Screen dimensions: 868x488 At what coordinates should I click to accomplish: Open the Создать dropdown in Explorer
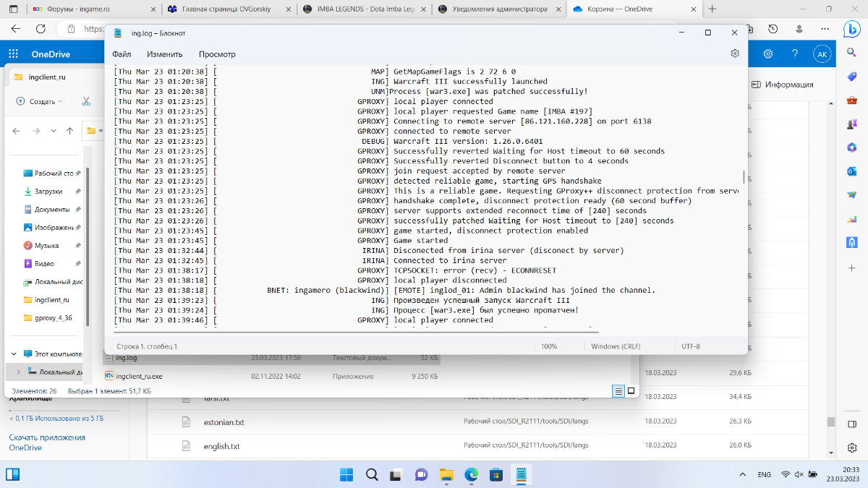[x=39, y=102]
